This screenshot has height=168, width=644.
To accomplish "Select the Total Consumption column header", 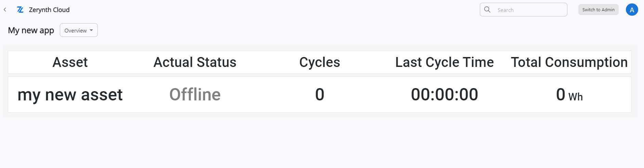I will coord(569,62).
